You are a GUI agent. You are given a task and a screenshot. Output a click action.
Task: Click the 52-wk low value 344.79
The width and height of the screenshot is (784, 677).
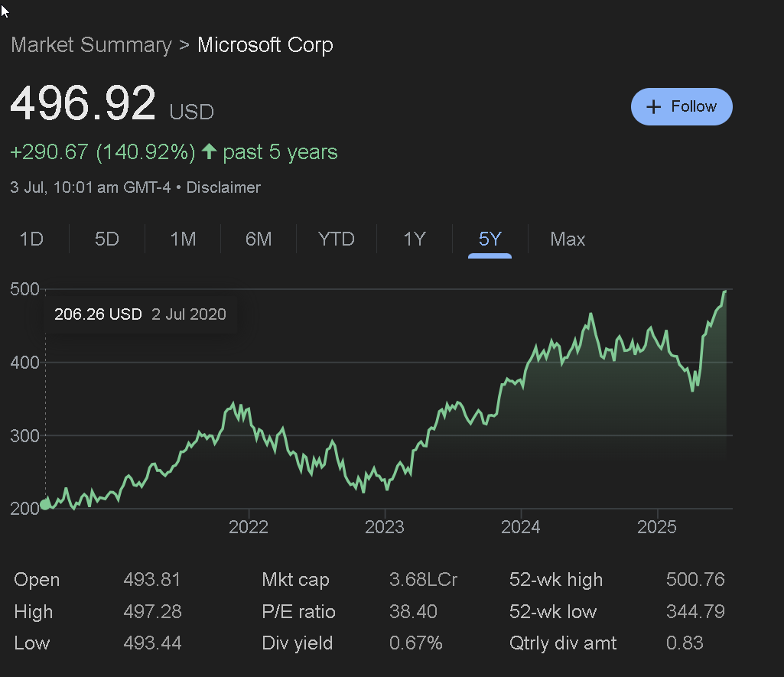[x=695, y=611]
